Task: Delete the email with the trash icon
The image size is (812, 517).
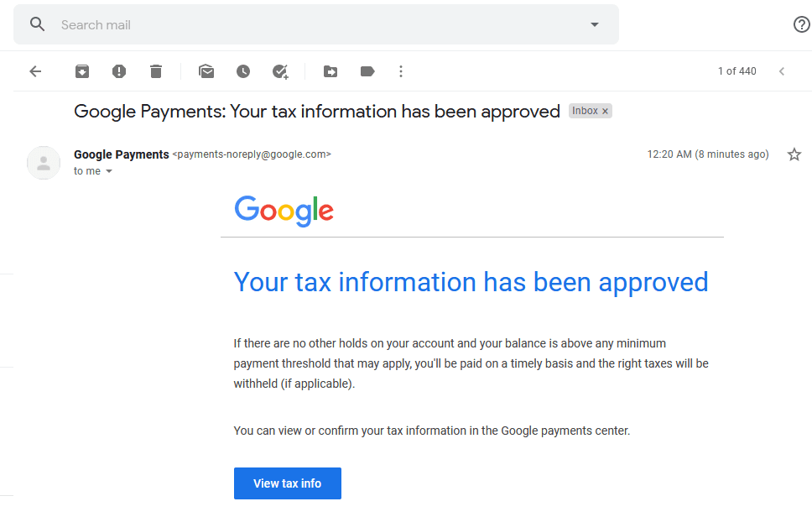Action: click(156, 71)
